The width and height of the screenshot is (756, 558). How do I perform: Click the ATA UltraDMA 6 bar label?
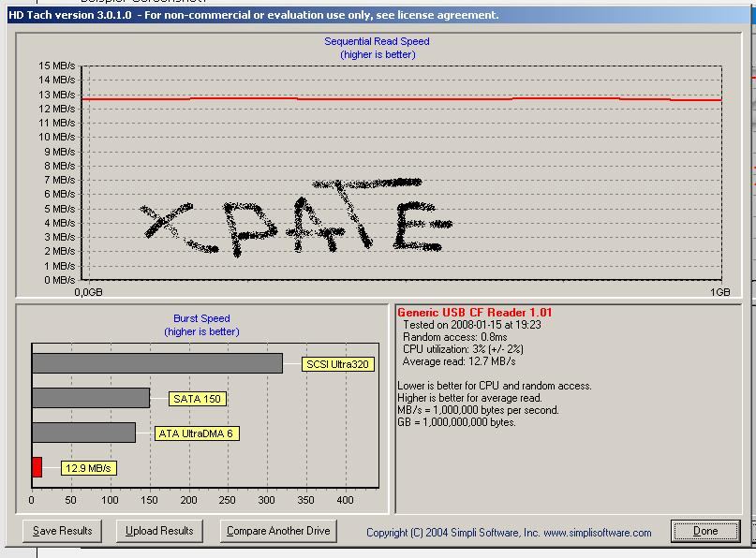point(196,433)
